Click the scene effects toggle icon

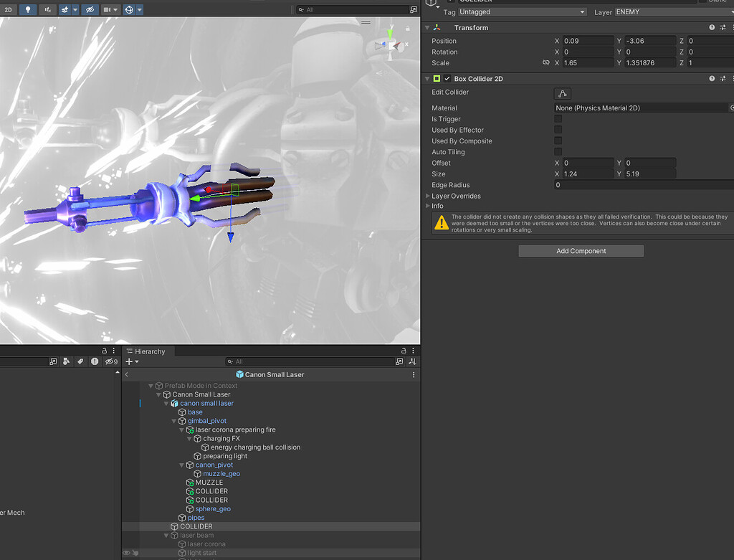click(65, 9)
